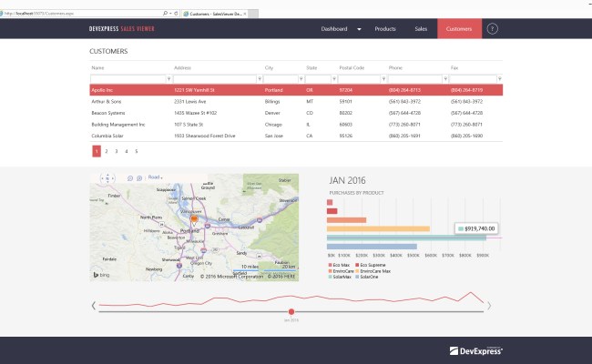Open the Address column filter icon
Image resolution: width=592 pixels, height=364 pixels.
[260, 79]
